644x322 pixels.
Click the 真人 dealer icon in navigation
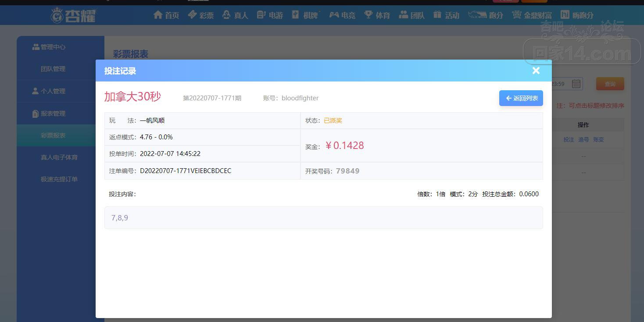(226, 15)
